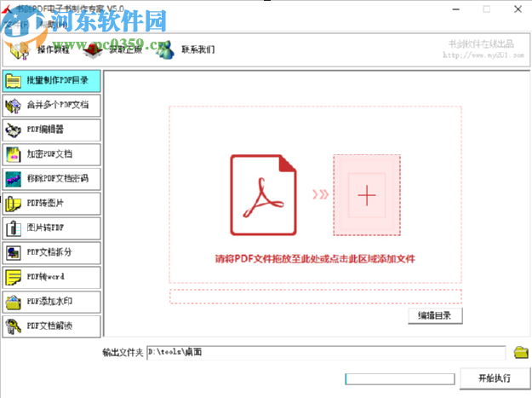
Task: Click the 编辑目录 button
Action: click(435, 316)
